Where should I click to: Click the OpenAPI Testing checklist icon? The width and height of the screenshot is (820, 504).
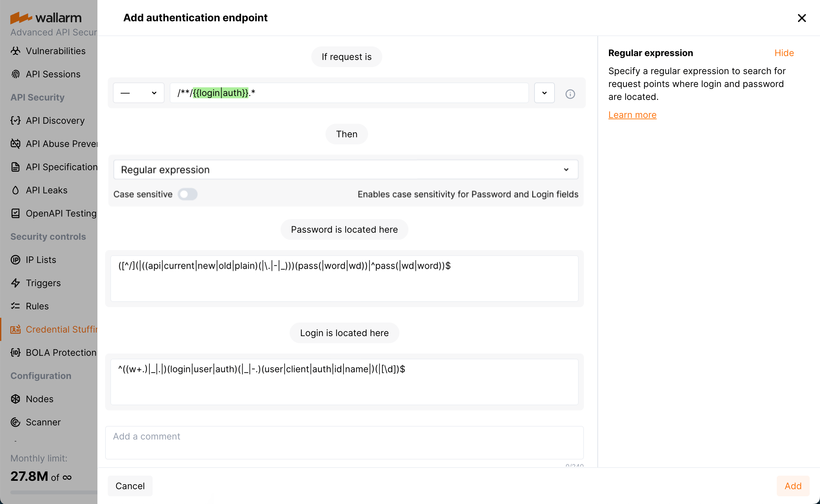15,213
